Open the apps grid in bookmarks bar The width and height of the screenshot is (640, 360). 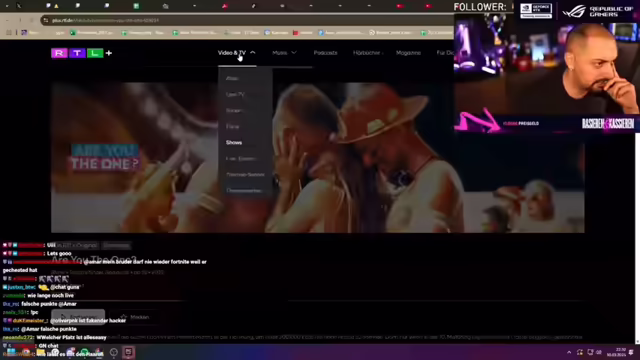coord(9,32)
